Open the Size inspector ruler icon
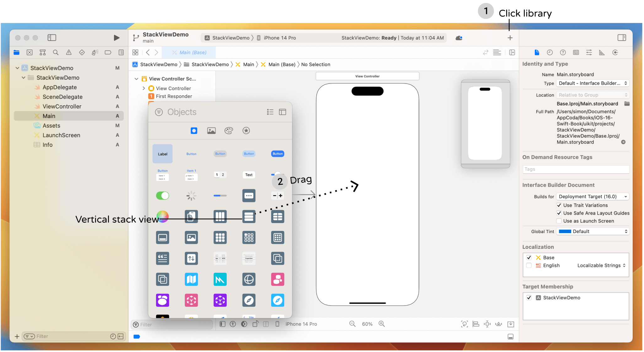644x352 pixels. click(602, 52)
